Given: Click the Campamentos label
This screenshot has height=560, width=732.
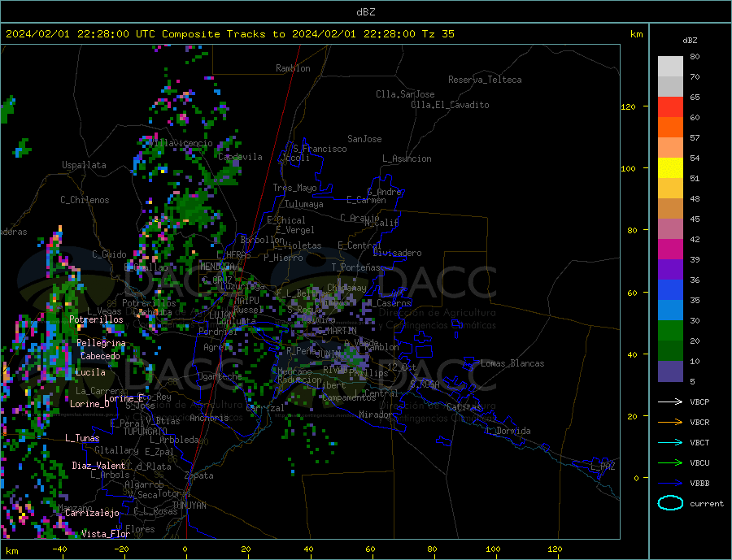Looking at the screenshot, I should tap(349, 397).
